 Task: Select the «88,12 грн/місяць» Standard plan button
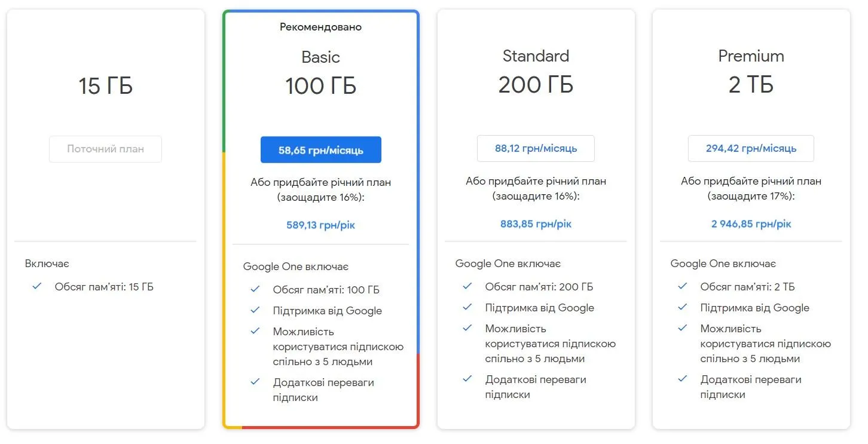(x=535, y=148)
